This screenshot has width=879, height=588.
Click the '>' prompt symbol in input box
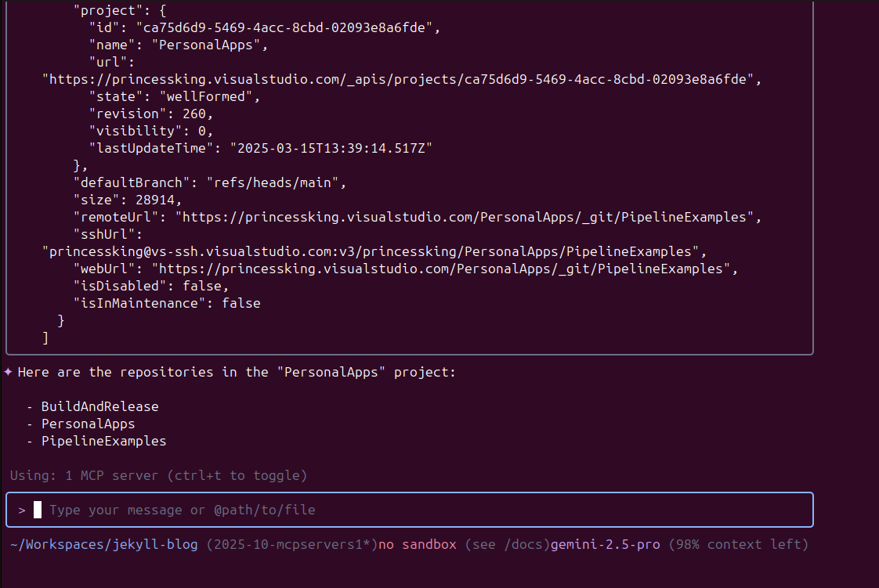pyautogui.click(x=22, y=510)
